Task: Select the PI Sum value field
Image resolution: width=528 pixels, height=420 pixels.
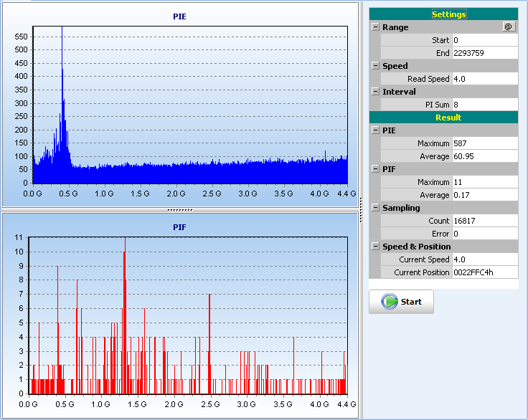Action: (484, 105)
